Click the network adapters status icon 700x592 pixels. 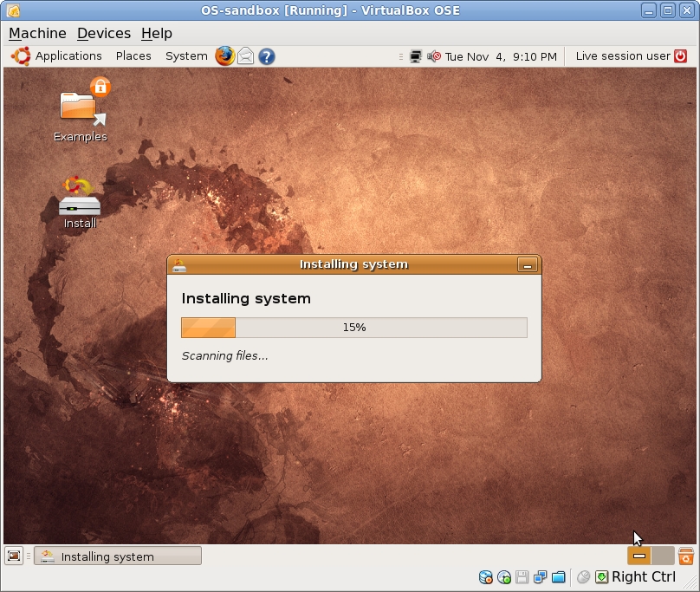(541, 577)
